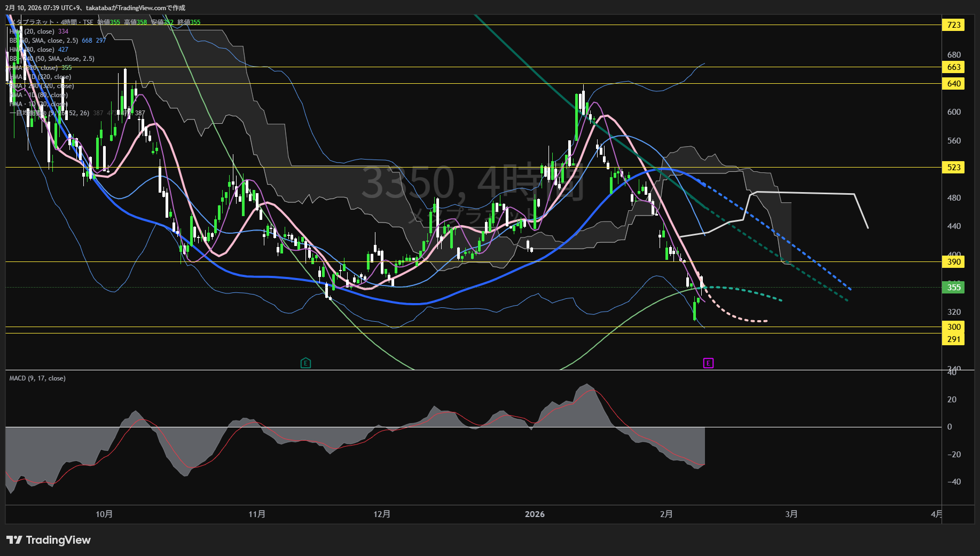Click the 10月 label on time axis

coord(104,514)
